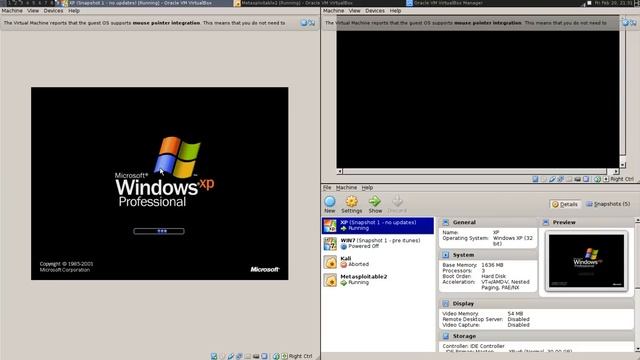Open Help menu in Metasploitable2 VM window
The height and width of the screenshot is (360, 640).
[395, 11]
